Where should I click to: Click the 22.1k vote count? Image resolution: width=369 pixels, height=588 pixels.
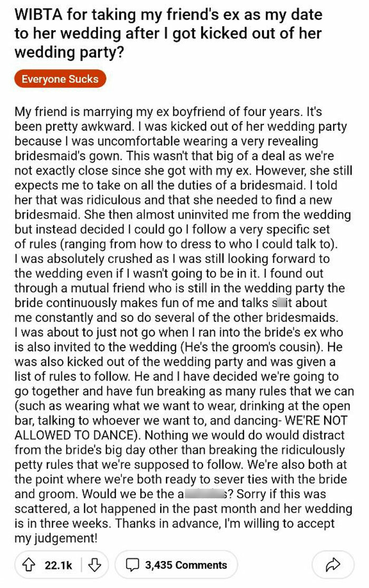click(58, 565)
